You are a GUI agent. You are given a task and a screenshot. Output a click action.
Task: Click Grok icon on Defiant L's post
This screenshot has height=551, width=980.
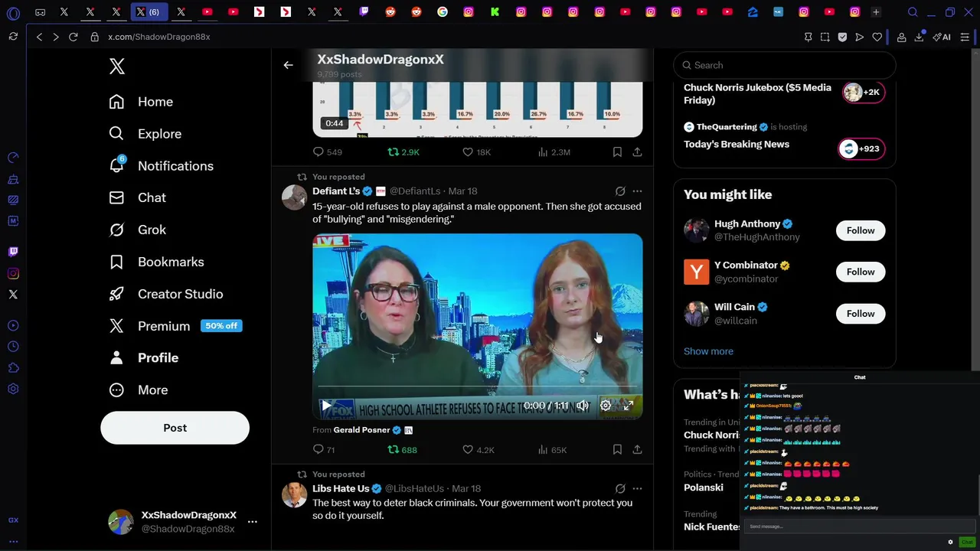(620, 191)
